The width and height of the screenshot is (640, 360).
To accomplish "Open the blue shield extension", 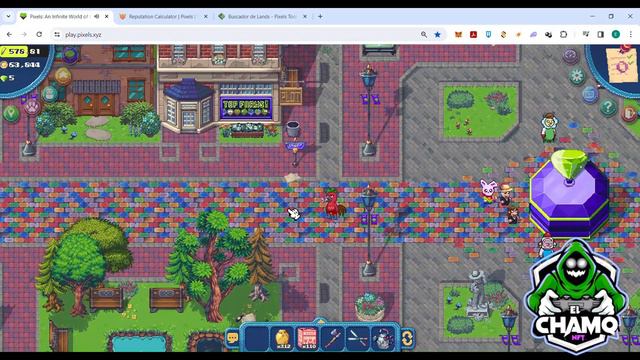I will [x=489, y=35].
